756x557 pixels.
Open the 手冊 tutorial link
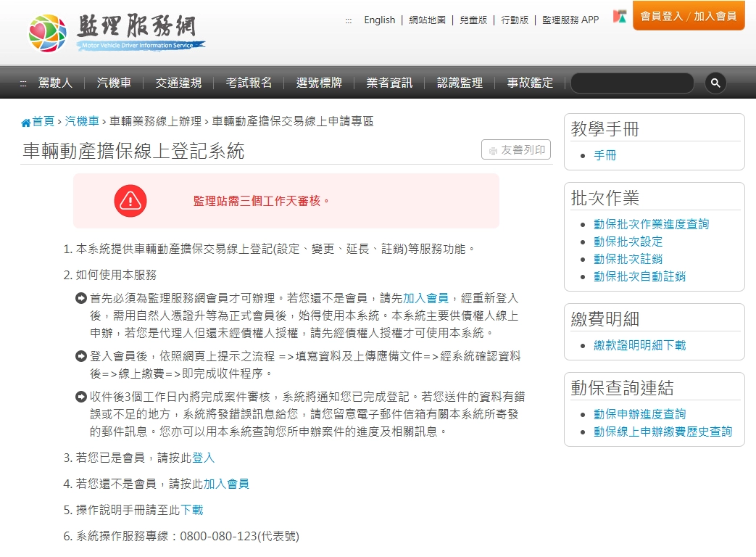(x=605, y=155)
